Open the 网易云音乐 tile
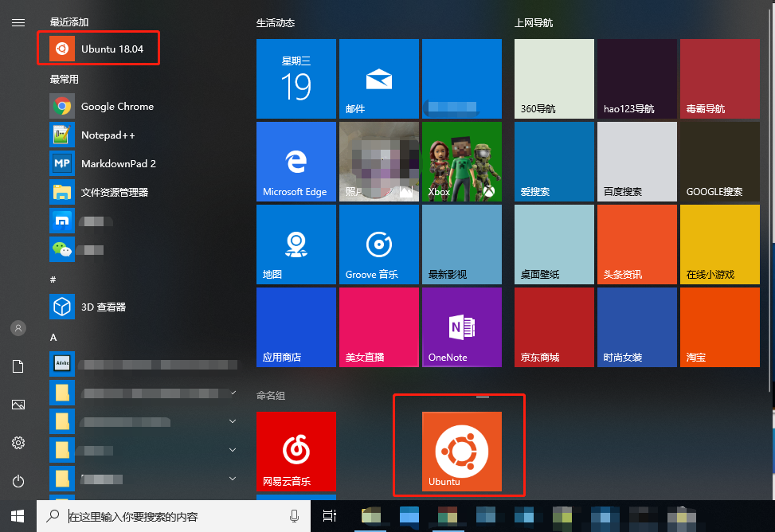The image size is (775, 532). (x=296, y=452)
